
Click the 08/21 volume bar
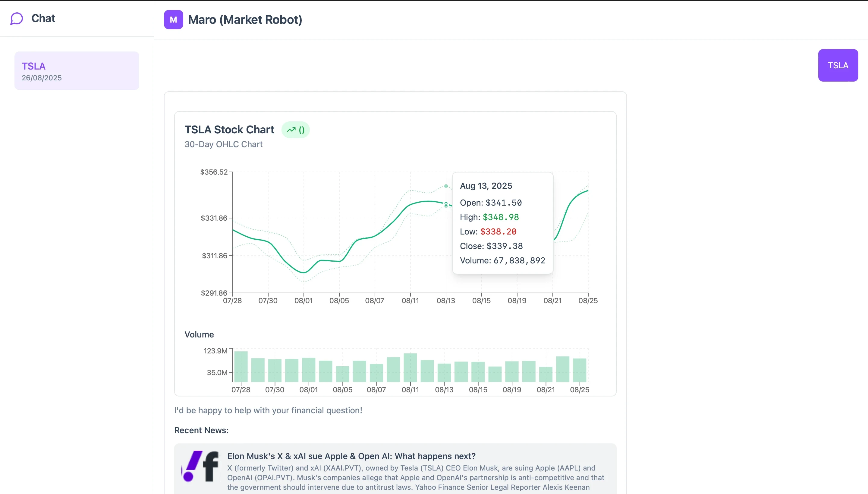click(x=546, y=374)
